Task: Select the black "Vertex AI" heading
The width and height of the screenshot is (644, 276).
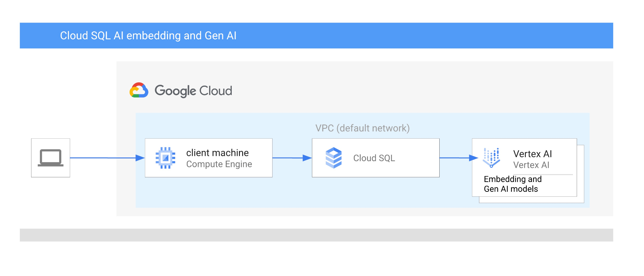Action: click(x=532, y=154)
